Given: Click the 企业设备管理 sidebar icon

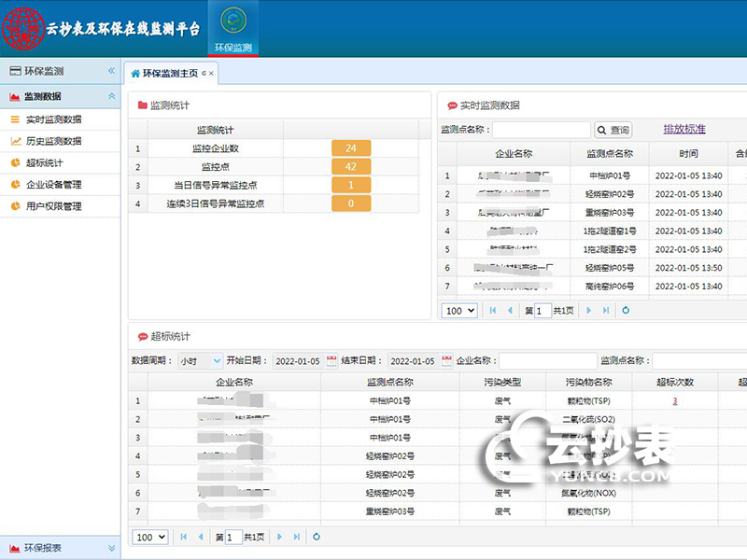Looking at the screenshot, I should coord(16,183).
